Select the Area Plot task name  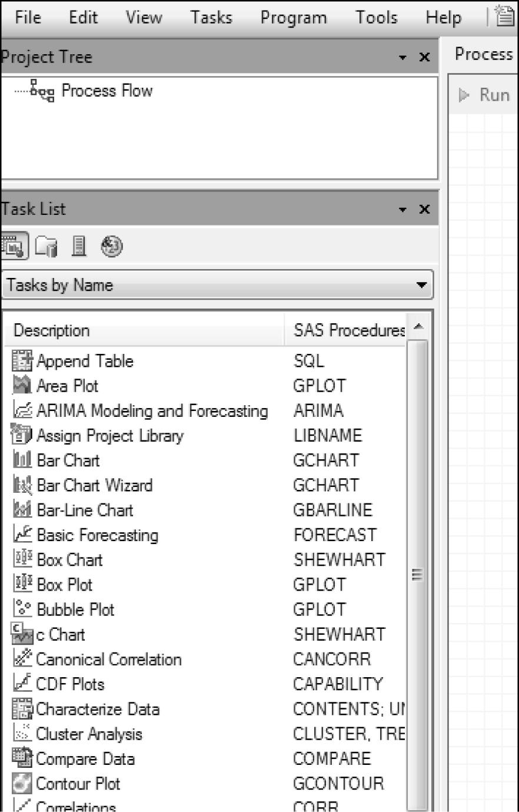click(67, 386)
